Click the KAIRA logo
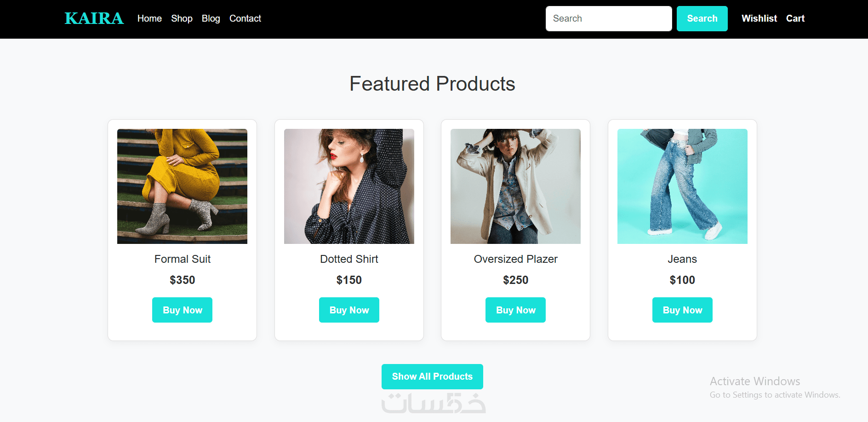 (x=94, y=18)
